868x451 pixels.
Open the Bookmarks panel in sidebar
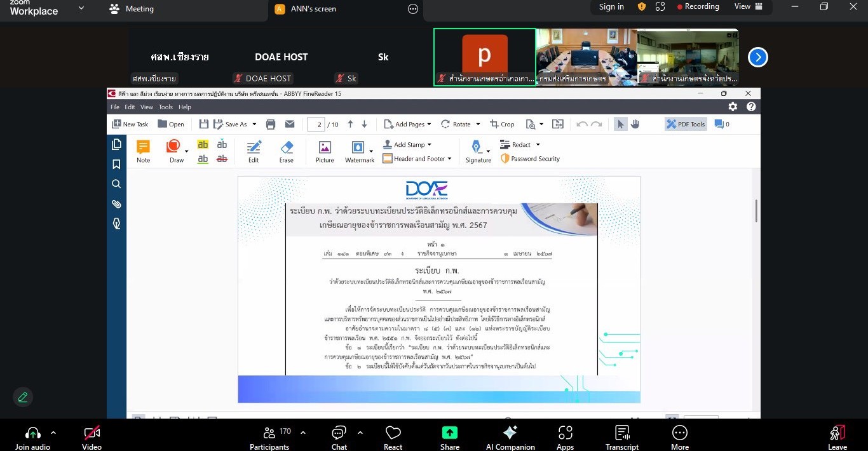point(116,165)
